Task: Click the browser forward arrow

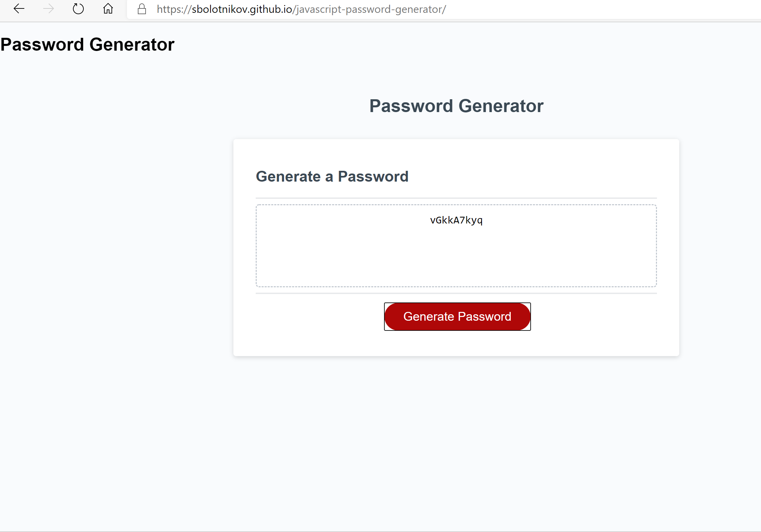Action: point(49,9)
